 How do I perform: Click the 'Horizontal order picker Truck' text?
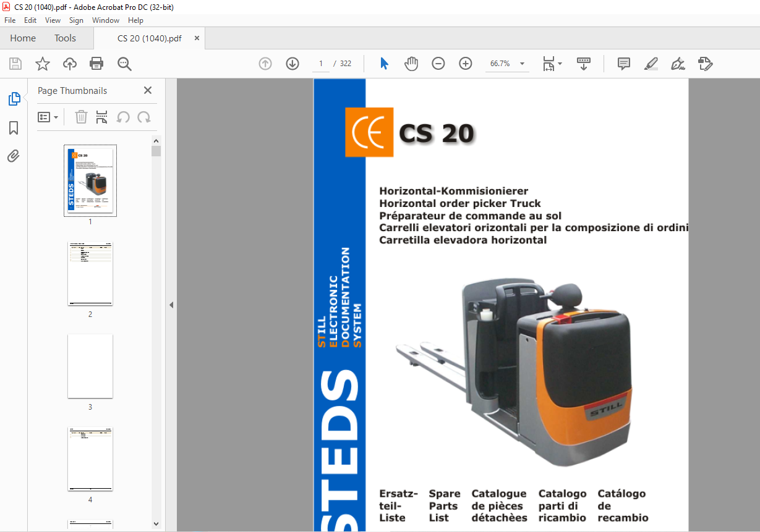coord(460,203)
